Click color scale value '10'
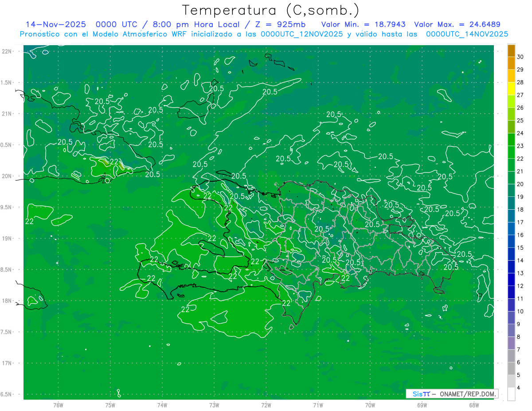The image size is (532, 411). 520,312
